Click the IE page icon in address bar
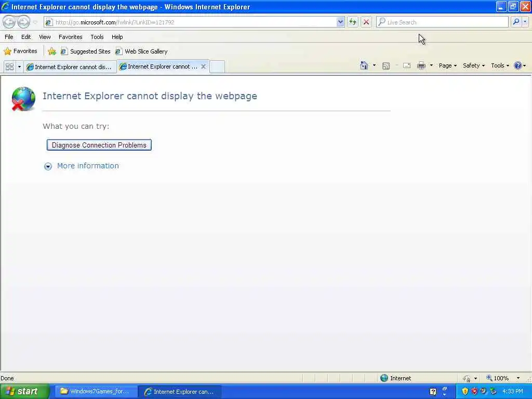This screenshot has width=532, height=399. 49,22
